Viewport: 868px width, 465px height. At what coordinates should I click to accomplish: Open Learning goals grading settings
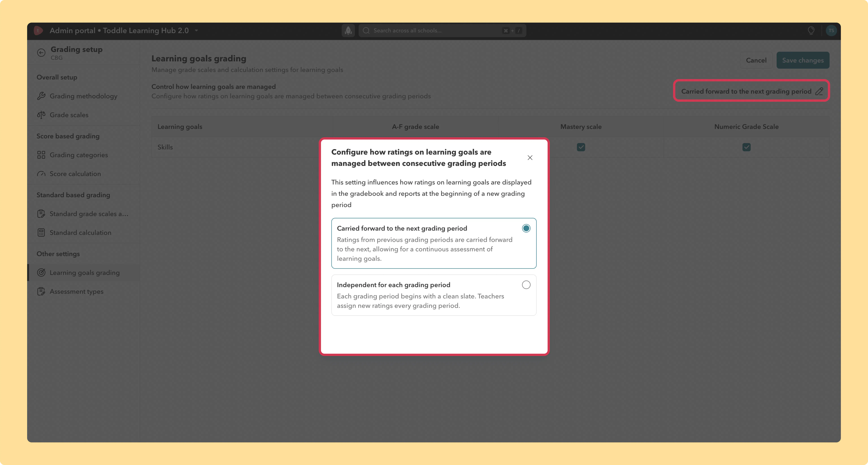click(84, 273)
